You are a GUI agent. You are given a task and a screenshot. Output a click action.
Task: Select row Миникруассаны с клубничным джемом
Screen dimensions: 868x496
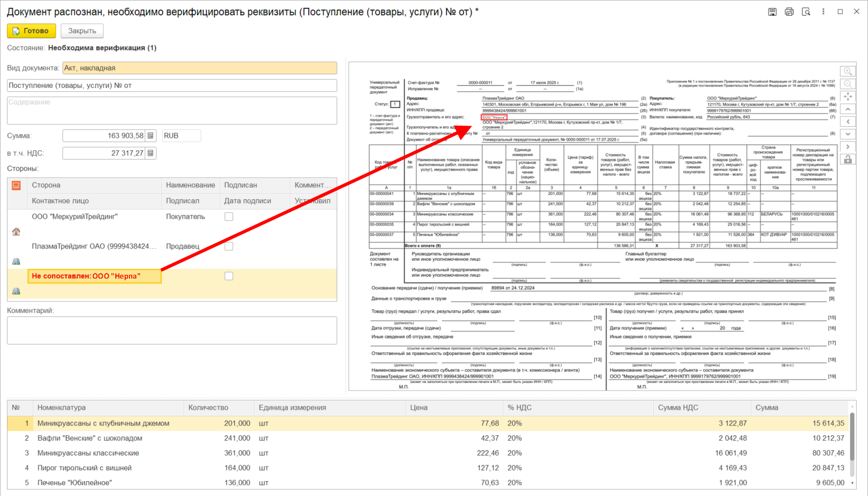click(x=428, y=423)
